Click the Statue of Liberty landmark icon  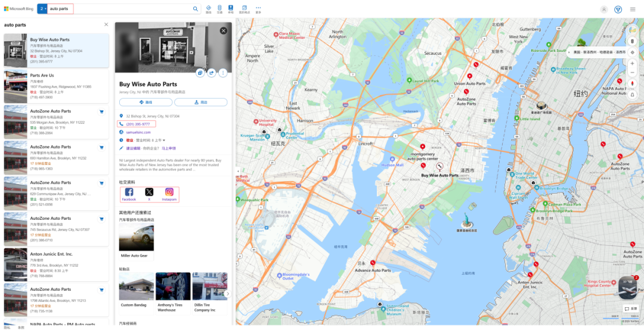[x=466, y=221]
